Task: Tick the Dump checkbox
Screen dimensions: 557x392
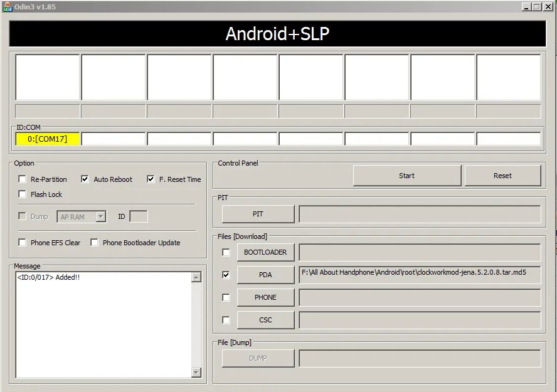Action: click(x=22, y=216)
